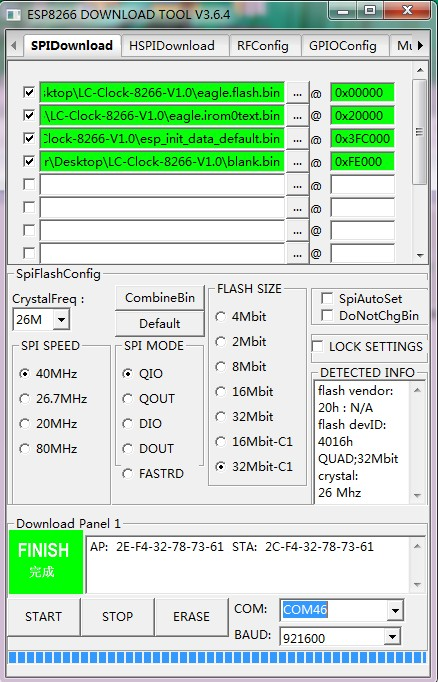438x682 pixels.
Task: Enable the DoNotChgBin checkbox
Action: point(327,315)
